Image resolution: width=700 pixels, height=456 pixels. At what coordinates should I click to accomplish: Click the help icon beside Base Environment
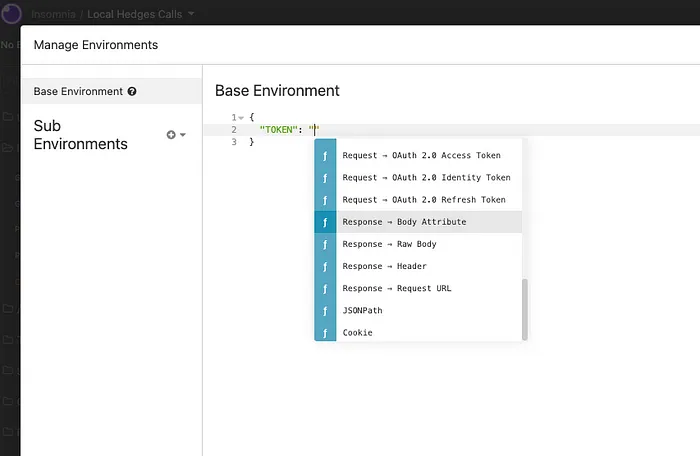[132, 92]
